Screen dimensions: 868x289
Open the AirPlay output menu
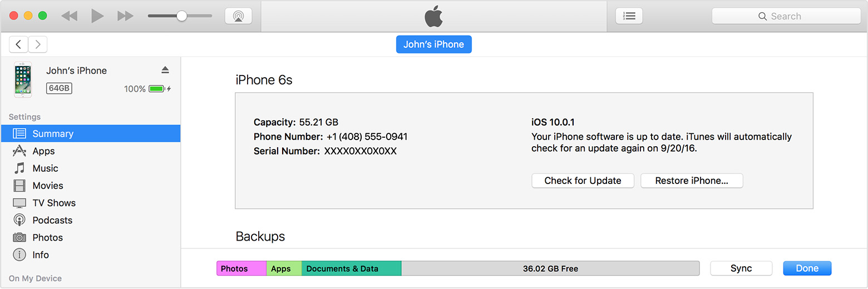click(238, 16)
